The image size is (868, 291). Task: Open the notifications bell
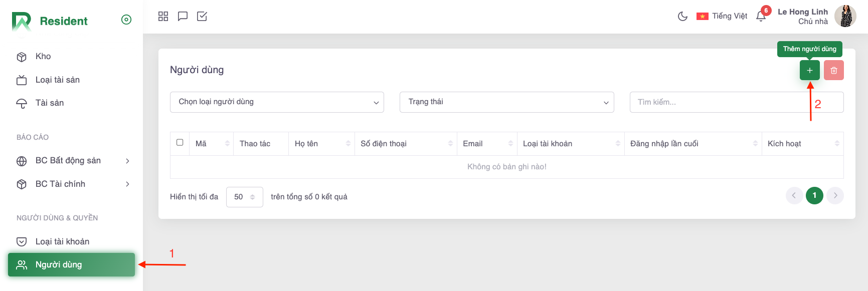(x=761, y=17)
